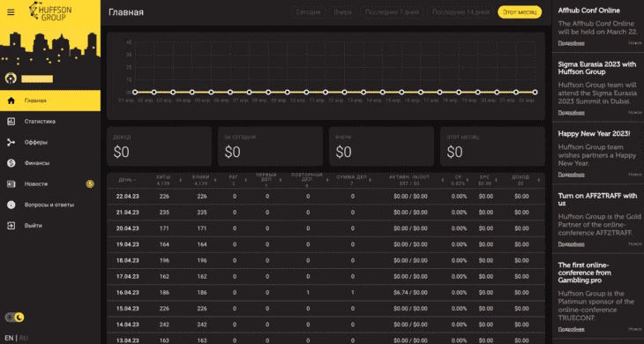Viewport: 644px width, 344px height.
Task: Open Подробнее under Sigma Eurasia 2023
Action: pyautogui.click(x=571, y=113)
